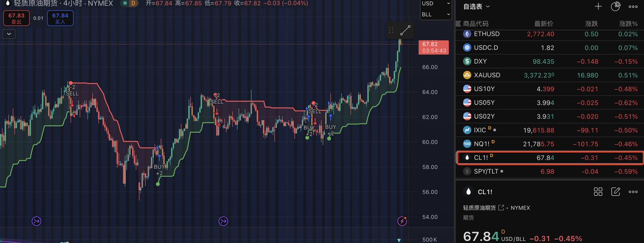Click the 66.00 price scale label
Viewport: 644px width, 243px height.
tap(429, 67)
